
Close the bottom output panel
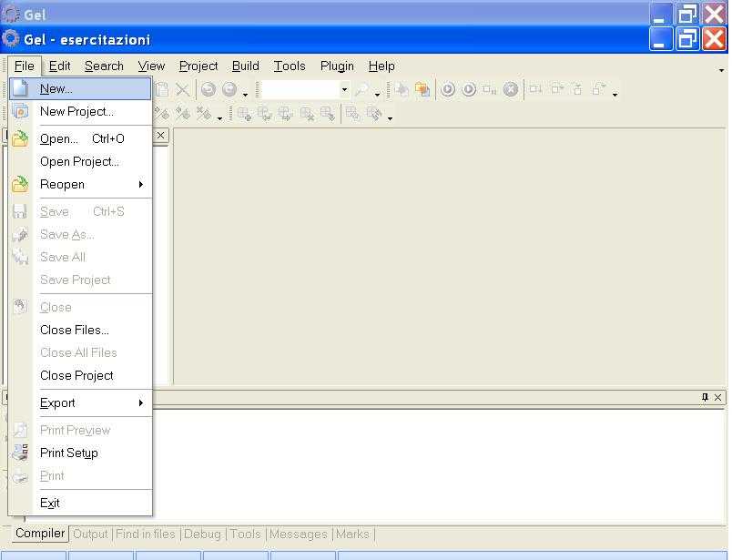point(717,397)
